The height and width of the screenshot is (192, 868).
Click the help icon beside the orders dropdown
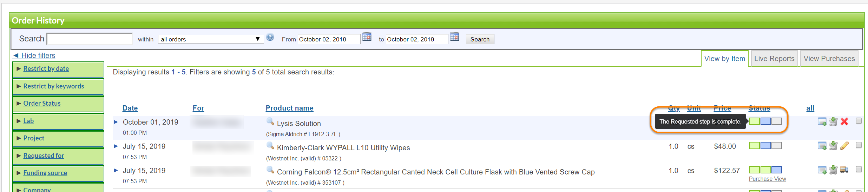270,37
